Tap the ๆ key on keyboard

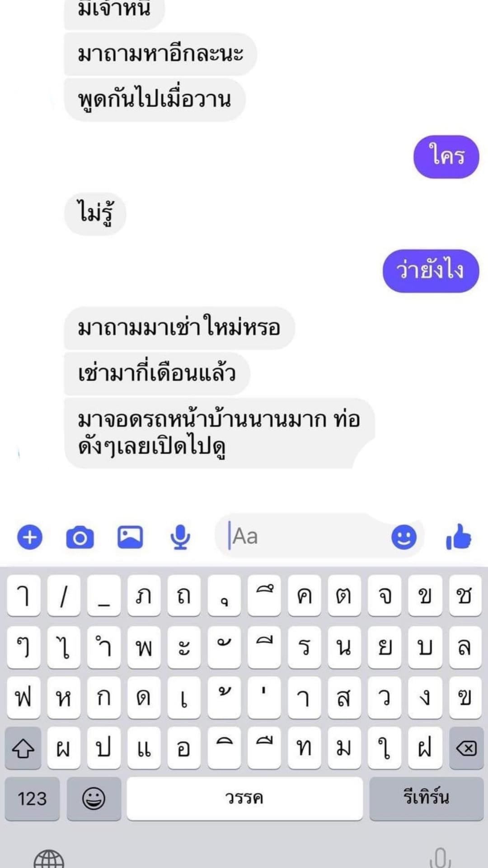click(x=23, y=647)
